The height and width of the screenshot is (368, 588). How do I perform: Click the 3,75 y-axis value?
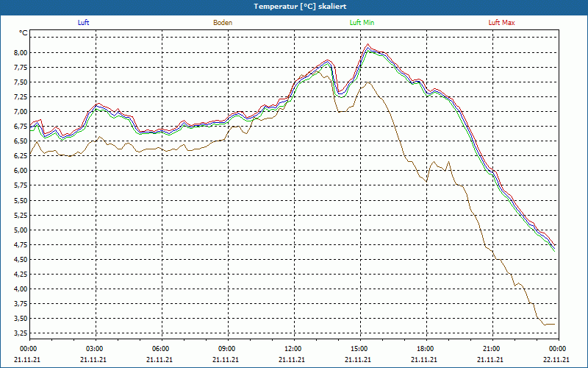pos(21,304)
